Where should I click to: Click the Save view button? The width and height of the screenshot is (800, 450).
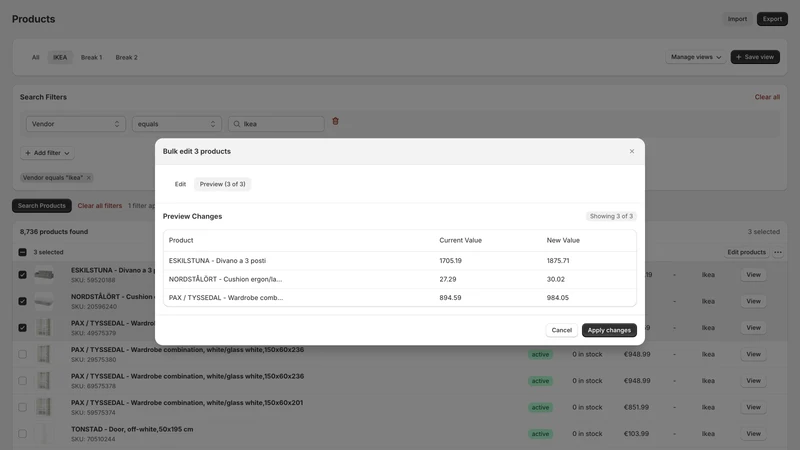(755, 57)
